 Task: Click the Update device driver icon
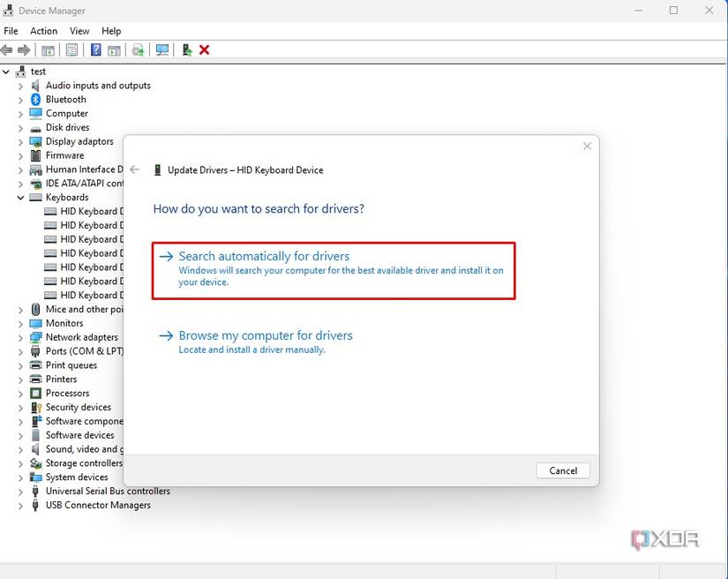[x=138, y=49]
